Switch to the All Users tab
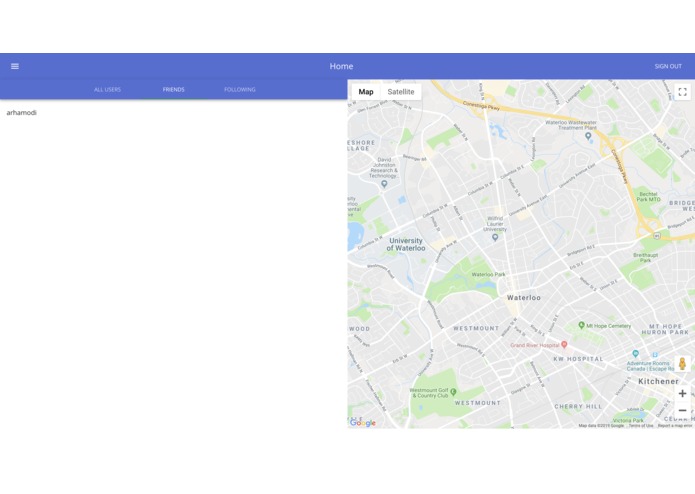 click(x=107, y=89)
